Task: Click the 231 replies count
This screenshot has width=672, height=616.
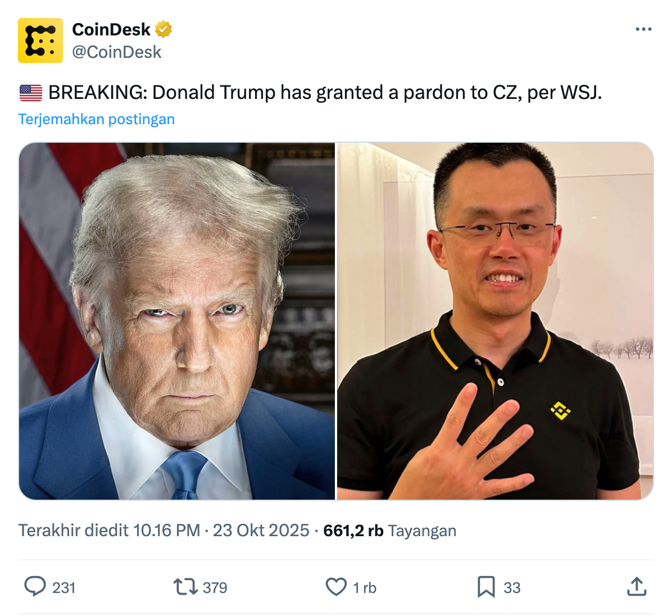Action: (64, 587)
